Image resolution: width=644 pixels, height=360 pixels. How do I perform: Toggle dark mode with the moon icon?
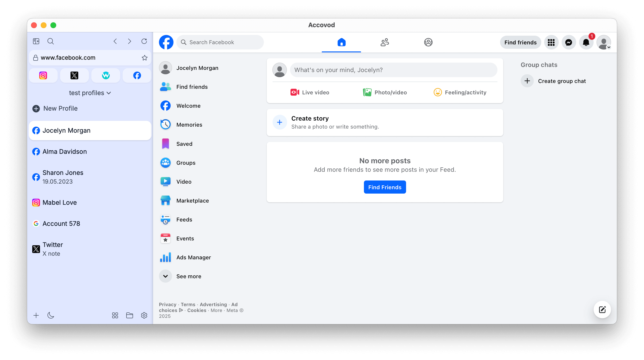51,315
